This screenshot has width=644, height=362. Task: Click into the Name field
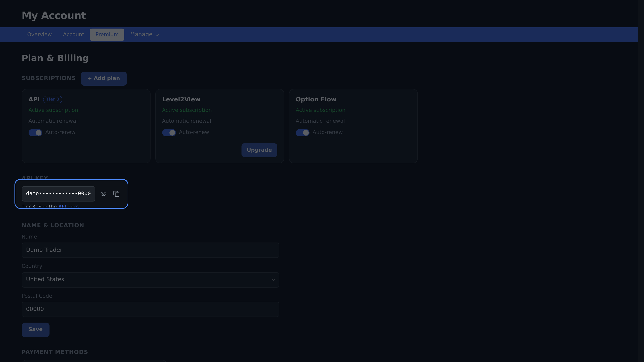[150, 250]
